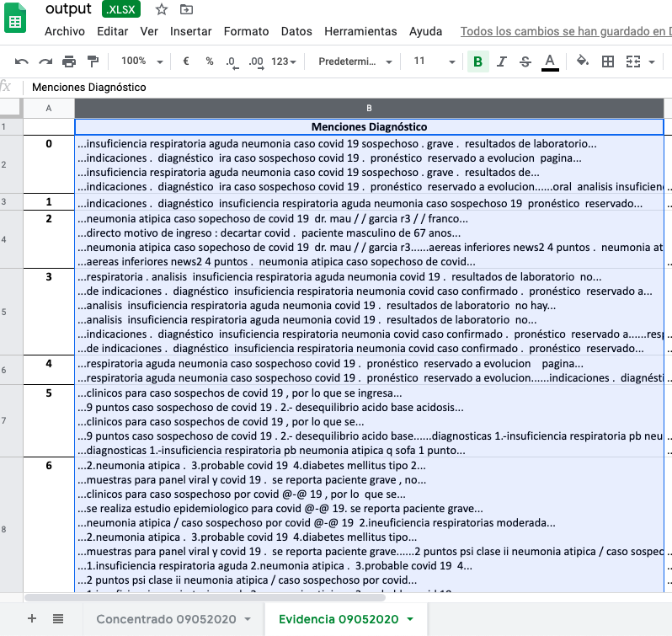Image resolution: width=672 pixels, height=636 pixels.
Task: Click the Undo arrow
Action: 21,61
